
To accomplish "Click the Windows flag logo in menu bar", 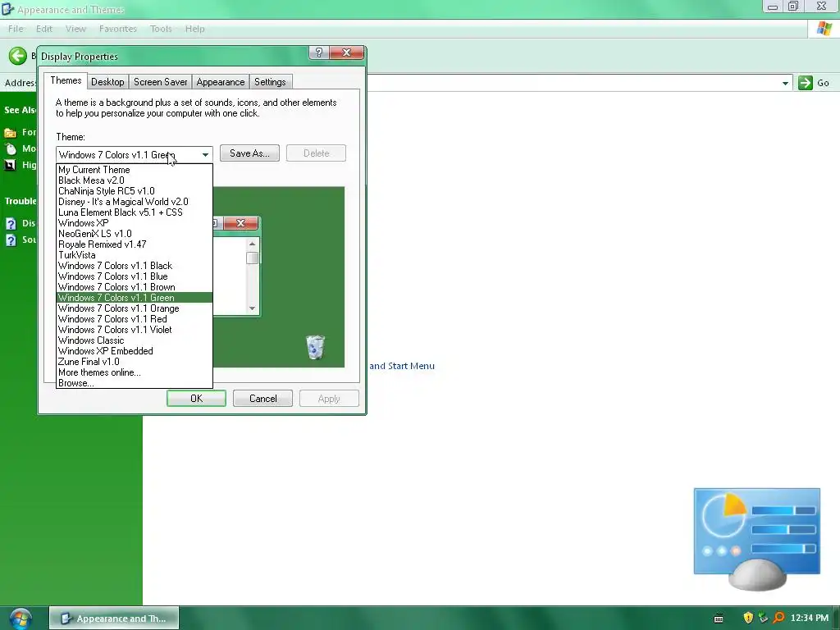I will (x=824, y=29).
